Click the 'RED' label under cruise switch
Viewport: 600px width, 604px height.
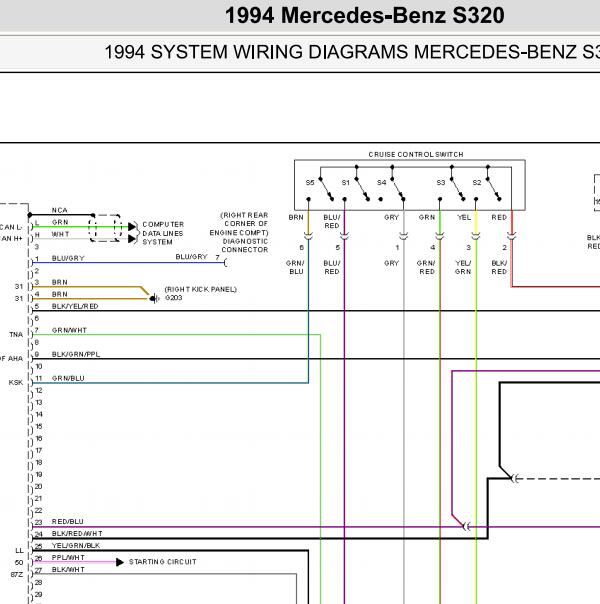point(499,217)
